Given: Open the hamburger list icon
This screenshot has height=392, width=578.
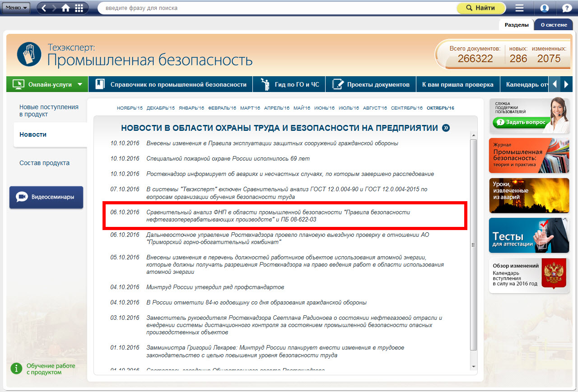Looking at the screenshot, I should pyautogui.click(x=519, y=8).
